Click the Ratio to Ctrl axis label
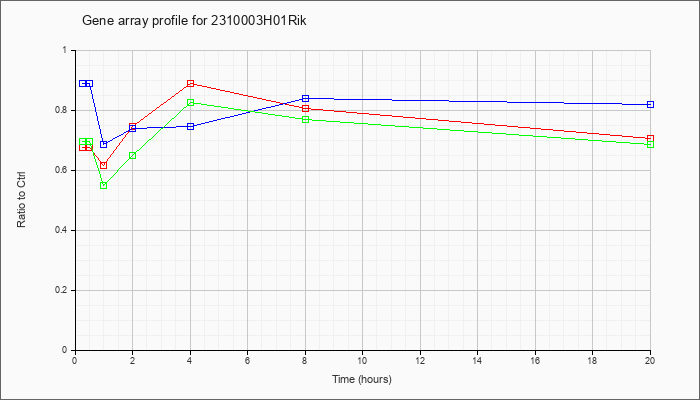 click(21, 200)
